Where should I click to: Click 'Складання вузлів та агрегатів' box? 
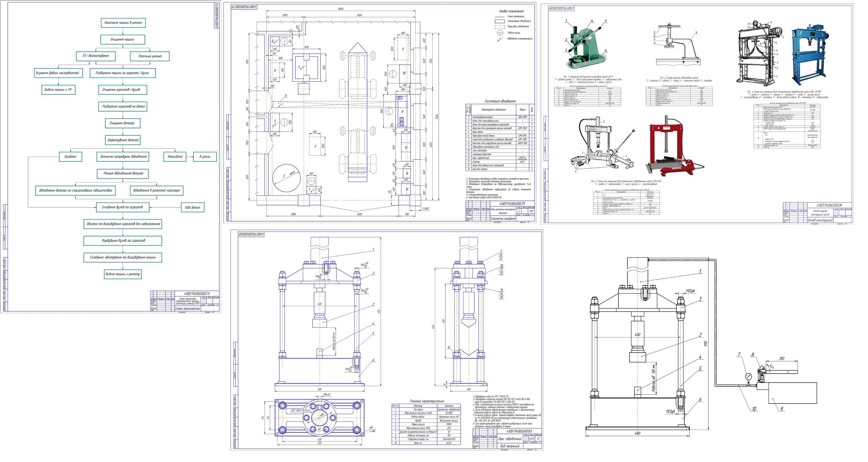[123, 207]
